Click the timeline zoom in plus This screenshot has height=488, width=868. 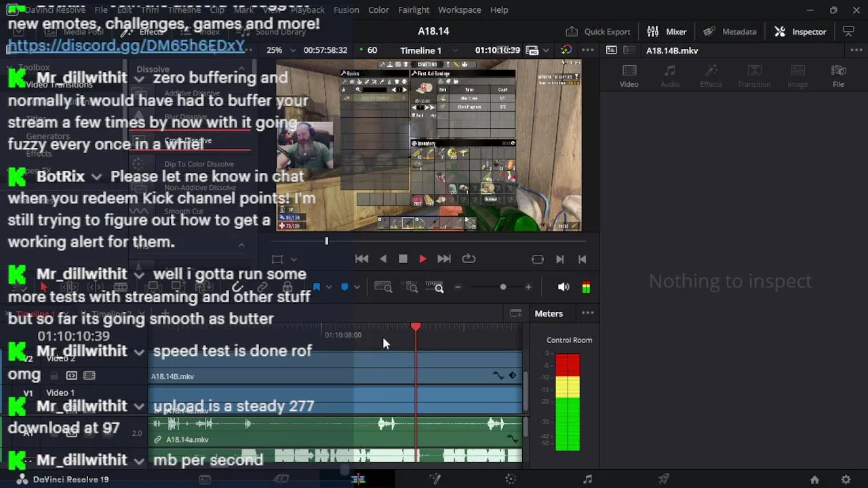tap(528, 287)
